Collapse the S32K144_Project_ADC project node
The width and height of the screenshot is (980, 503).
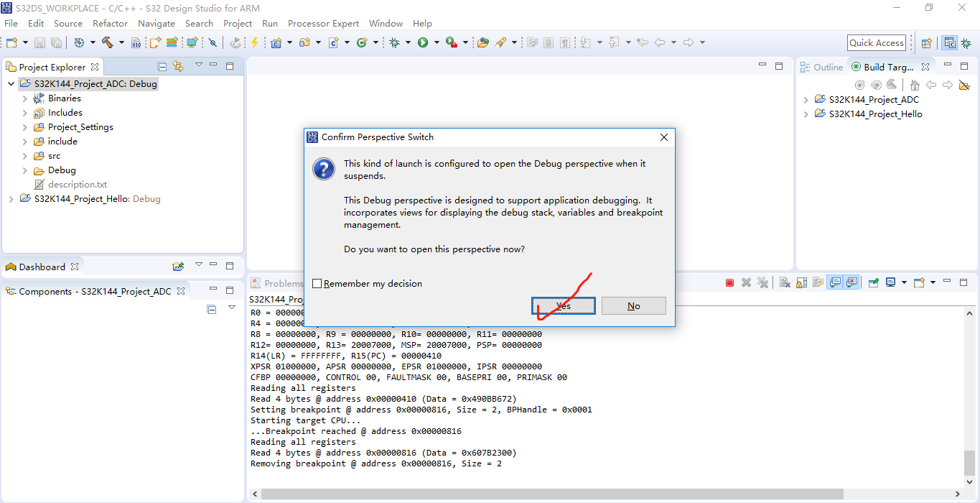click(11, 84)
